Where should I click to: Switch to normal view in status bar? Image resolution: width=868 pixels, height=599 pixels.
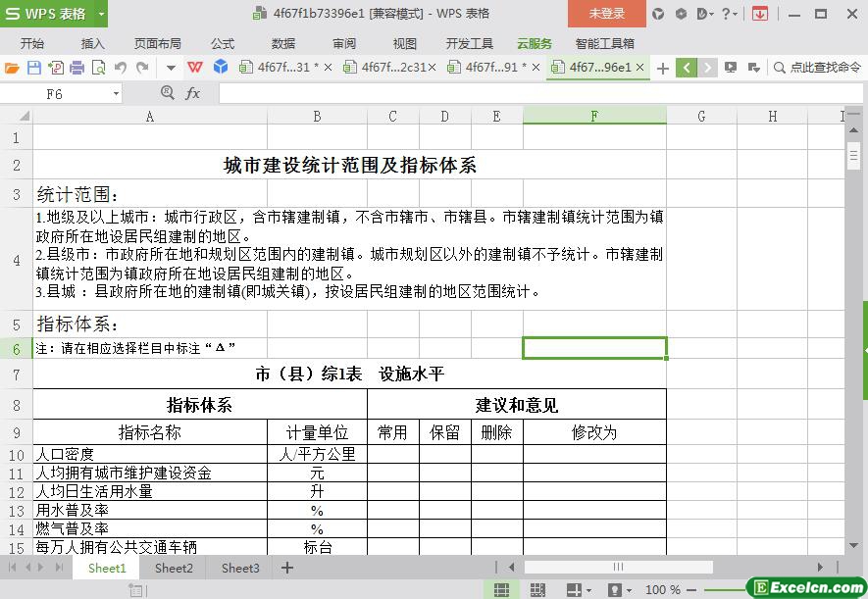pyautogui.click(x=501, y=590)
